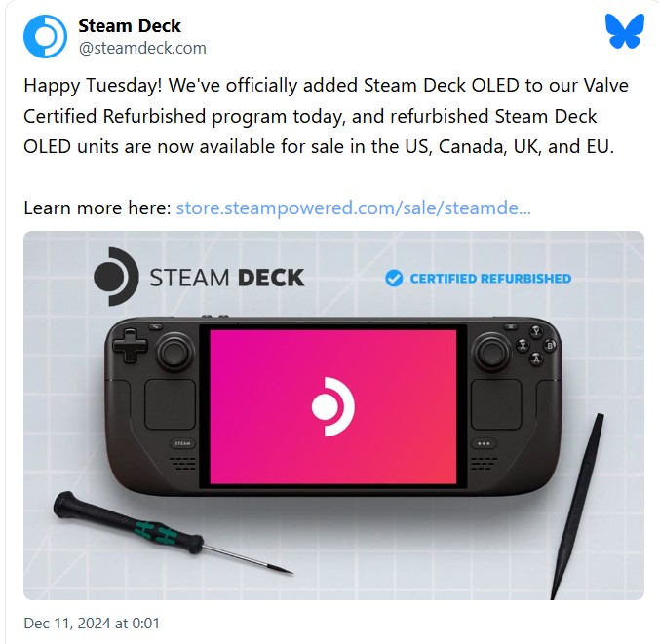Click the left thumbstick on the console
The width and height of the screenshot is (659, 644).
(174, 352)
